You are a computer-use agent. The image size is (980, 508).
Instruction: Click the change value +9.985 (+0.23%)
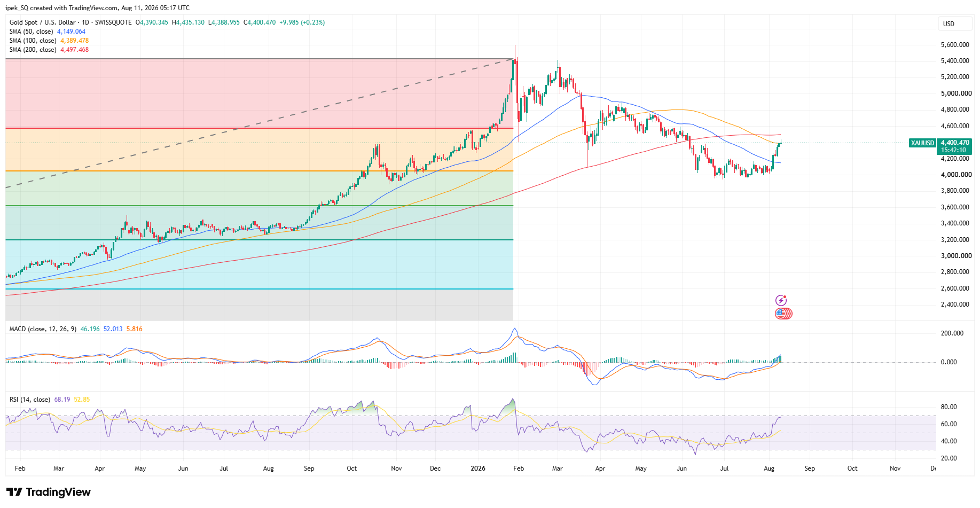click(x=302, y=22)
